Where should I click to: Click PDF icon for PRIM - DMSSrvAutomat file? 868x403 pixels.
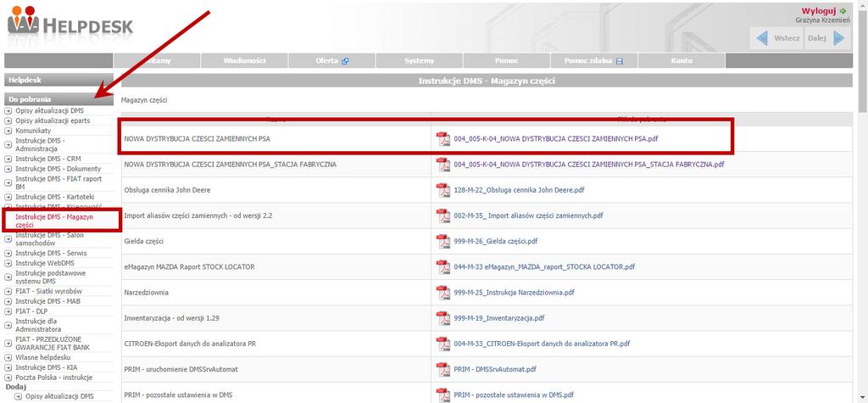[443, 369]
